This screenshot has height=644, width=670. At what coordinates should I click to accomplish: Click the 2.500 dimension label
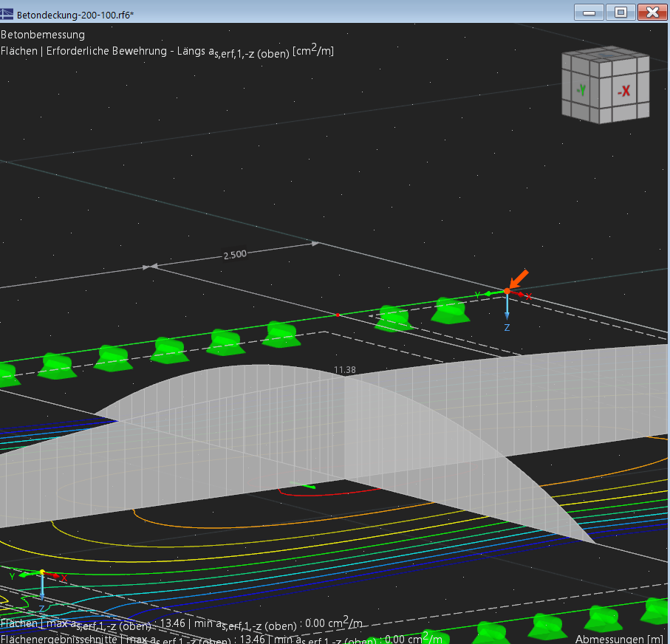234,255
